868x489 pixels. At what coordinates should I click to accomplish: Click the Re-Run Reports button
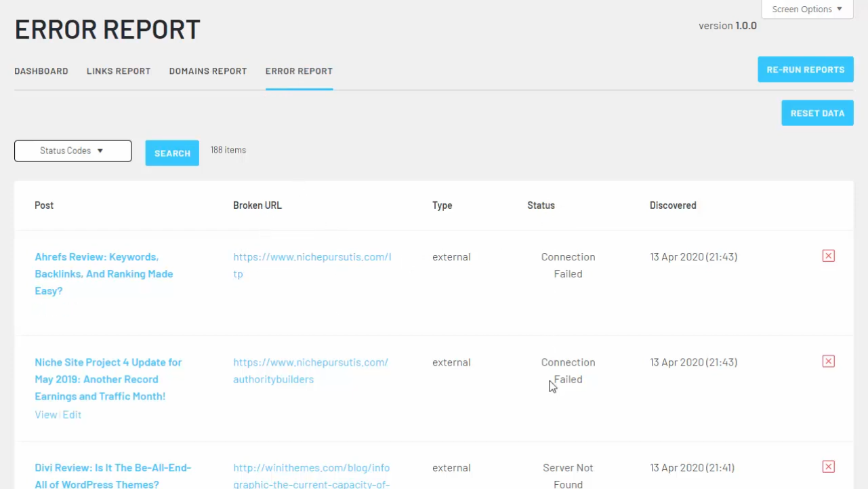point(805,69)
